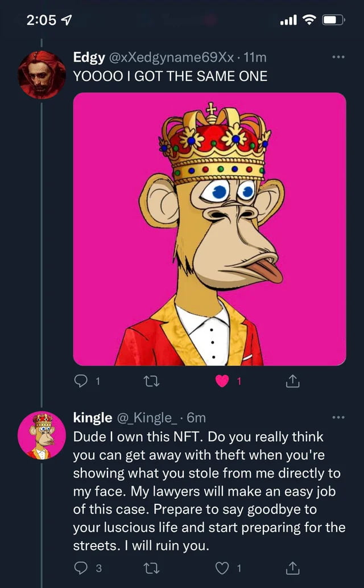
Task: Reply to Edgy's tweet
Action: (81, 382)
